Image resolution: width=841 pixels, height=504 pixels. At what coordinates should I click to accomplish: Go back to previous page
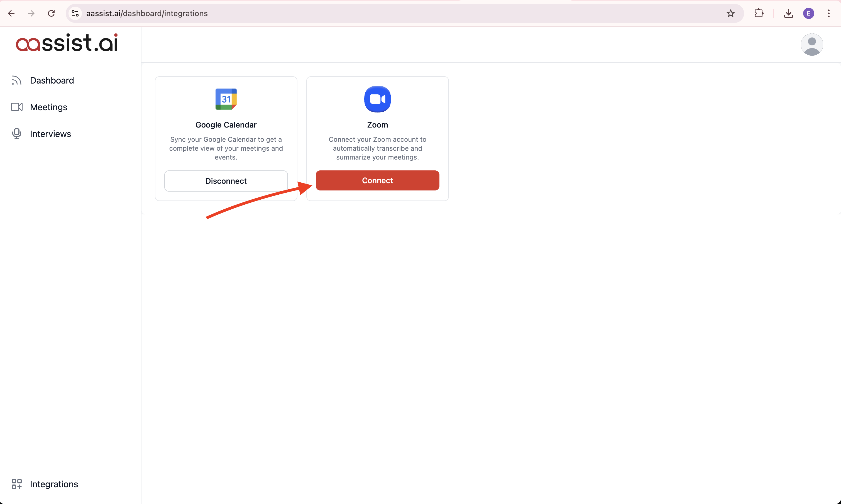(x=11, y=14)
